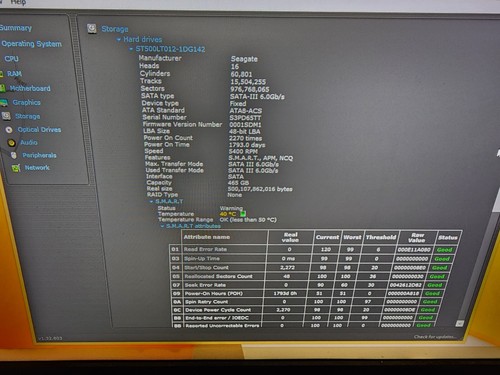
Task: Click the Warning status value
Action: [231, 208]
